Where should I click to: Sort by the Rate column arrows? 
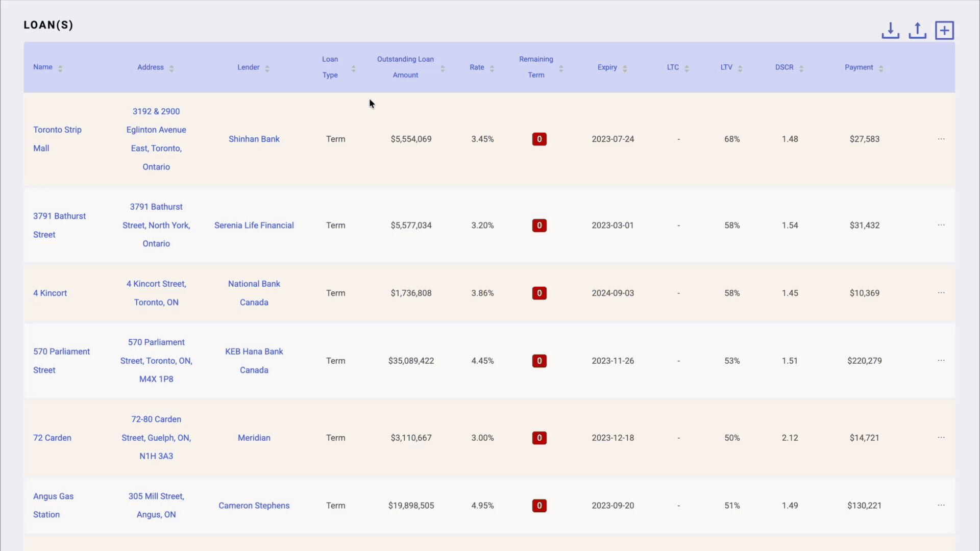492,68
